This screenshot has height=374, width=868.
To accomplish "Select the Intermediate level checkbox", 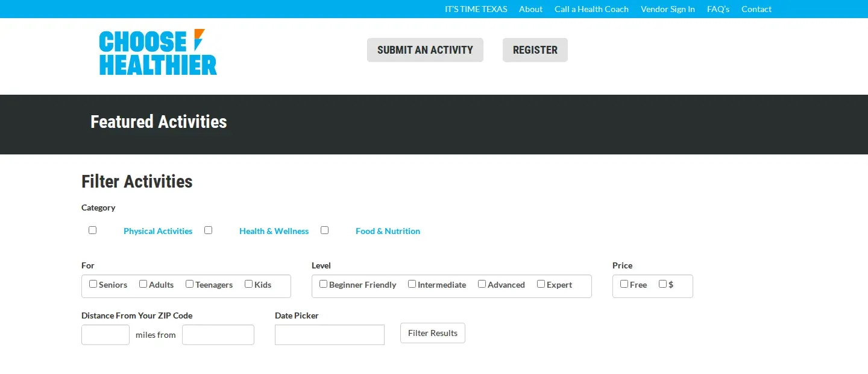I will coord(412,284).
